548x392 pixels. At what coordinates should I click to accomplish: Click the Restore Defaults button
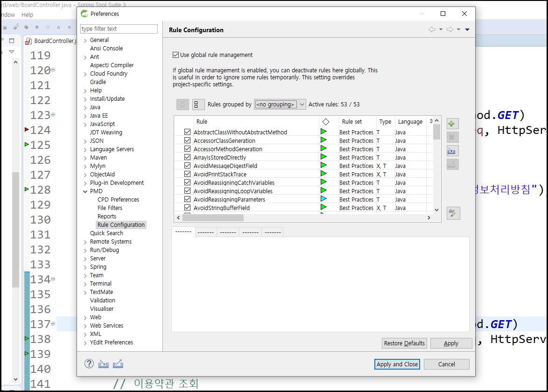404,343
